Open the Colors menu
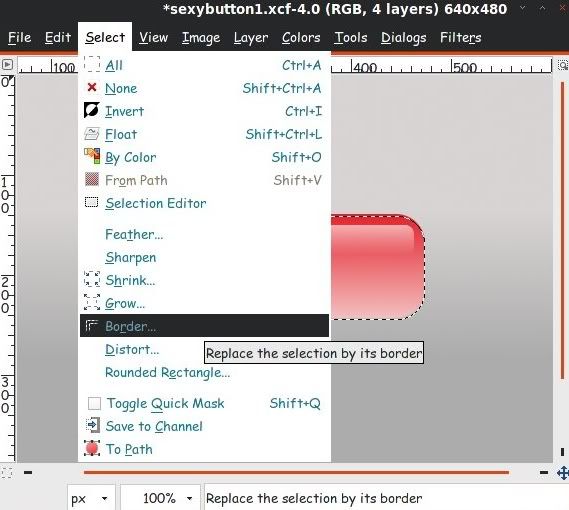 pos(301,37)
